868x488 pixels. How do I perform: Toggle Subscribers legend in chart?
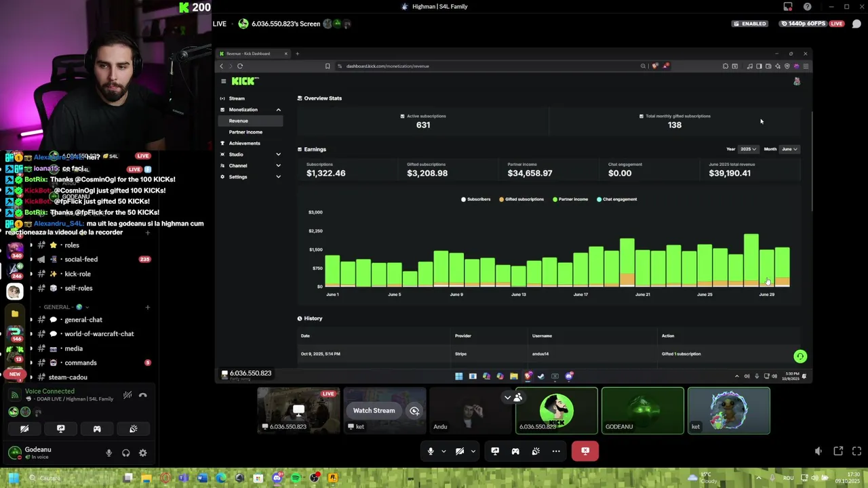coord(476,199)
